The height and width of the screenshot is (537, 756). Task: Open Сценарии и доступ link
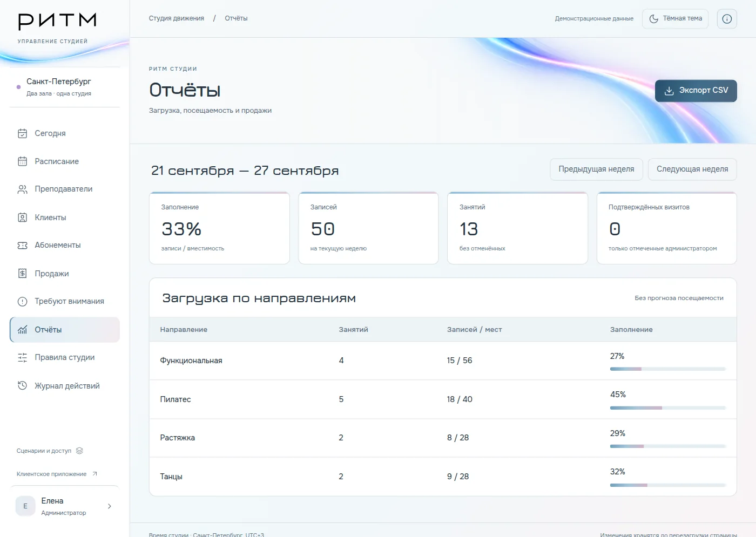pos(50,451)
